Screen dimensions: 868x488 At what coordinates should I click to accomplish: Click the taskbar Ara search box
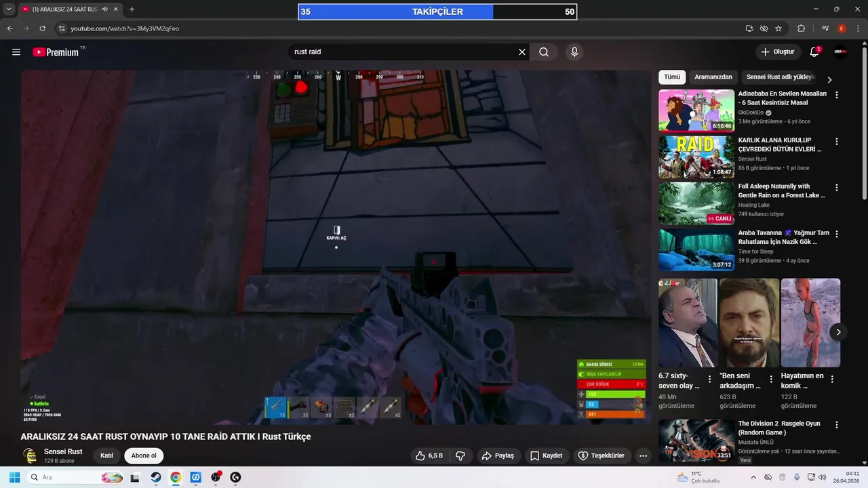point(76,477)
